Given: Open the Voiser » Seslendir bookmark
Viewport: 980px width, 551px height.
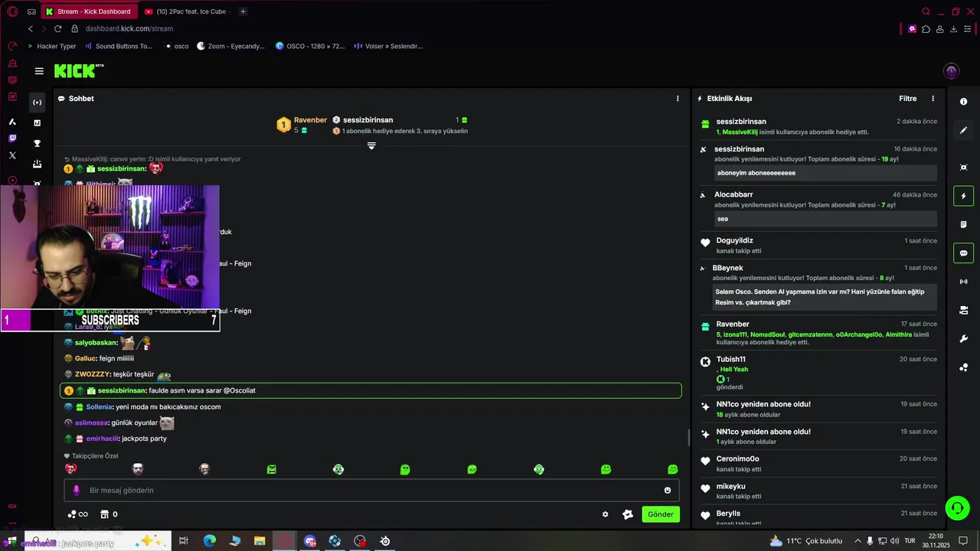Looking at the screenshot, I should tap(388, 46).
